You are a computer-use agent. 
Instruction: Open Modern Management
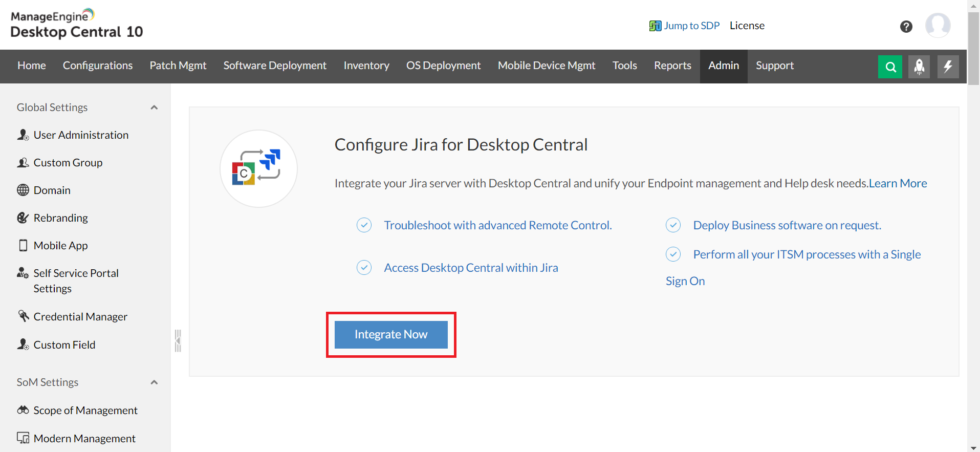tap(84, 439)
